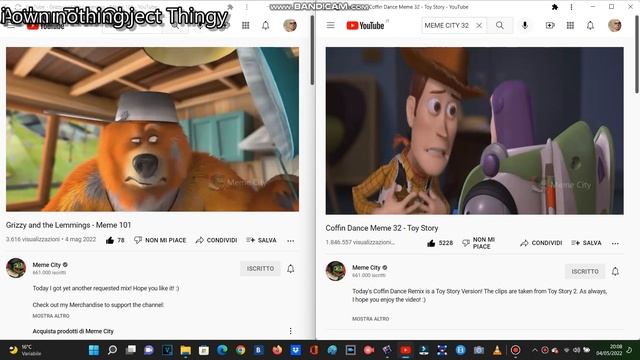Launch Firefox from taskbar
Image resolution: width=640 pixels, height=360 pixels.
point(278,350)
